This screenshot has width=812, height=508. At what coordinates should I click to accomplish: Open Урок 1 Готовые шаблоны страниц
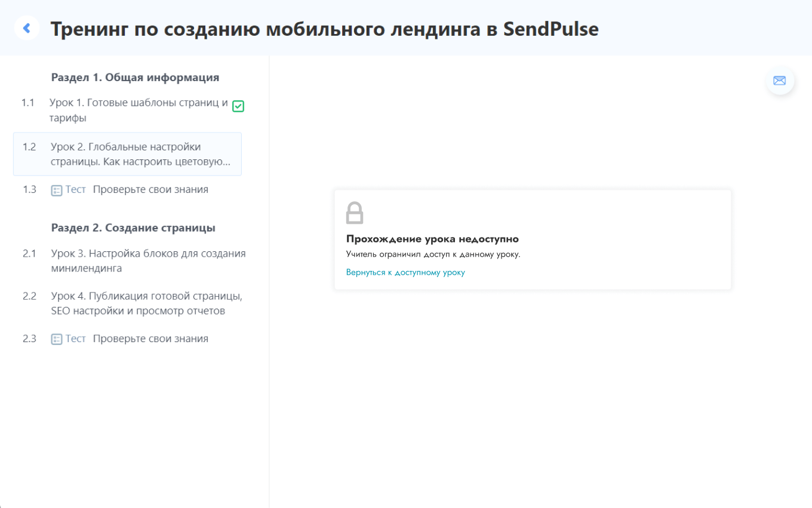[139, 110]
